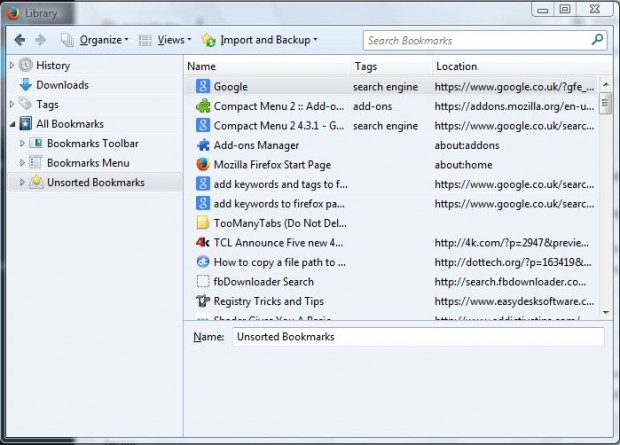The image size is (620, 445).
Task: Sort by the Tags column header
Action: click(391, 66)
